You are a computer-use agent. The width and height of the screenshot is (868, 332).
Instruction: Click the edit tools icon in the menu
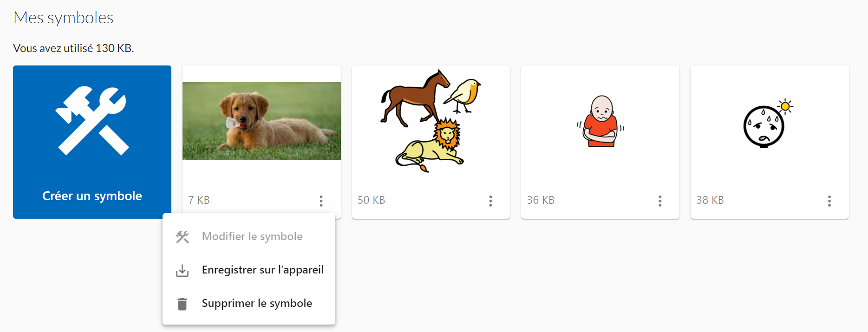pos(182,237)
